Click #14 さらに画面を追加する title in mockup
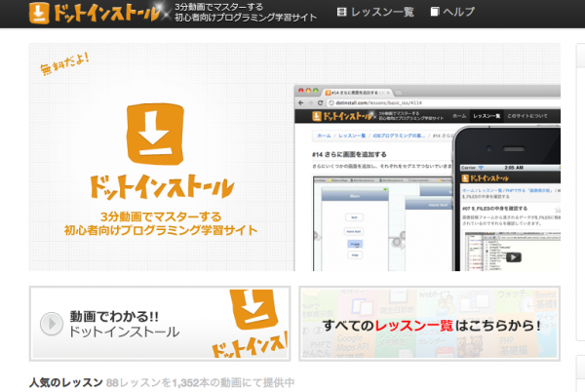Viewport: 585px width, 392px height. tap(349, 154)
